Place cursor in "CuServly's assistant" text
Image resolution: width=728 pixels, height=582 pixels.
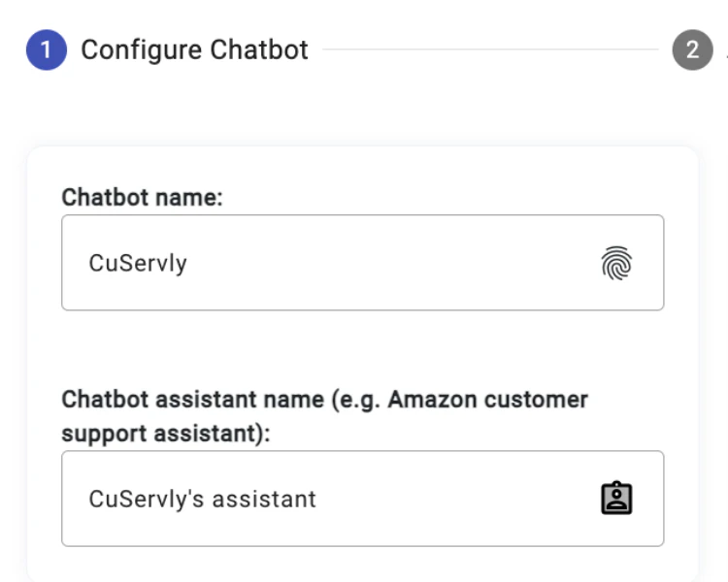coord(202,499)
